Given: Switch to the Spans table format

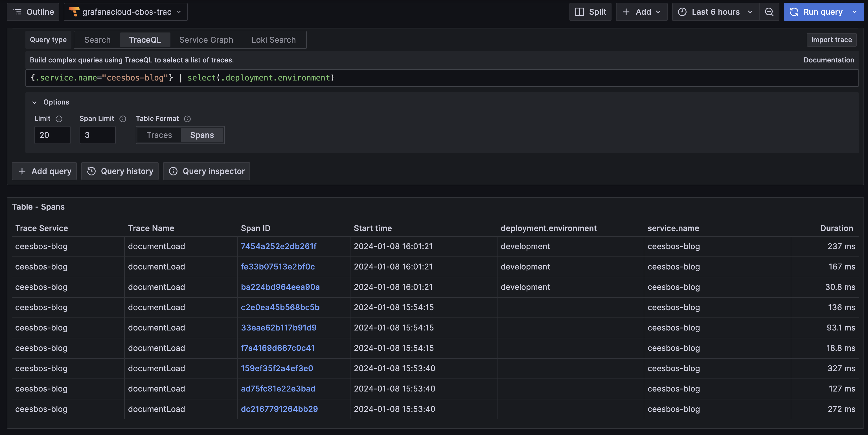Looking at the screenshot, I should [202, 135].
